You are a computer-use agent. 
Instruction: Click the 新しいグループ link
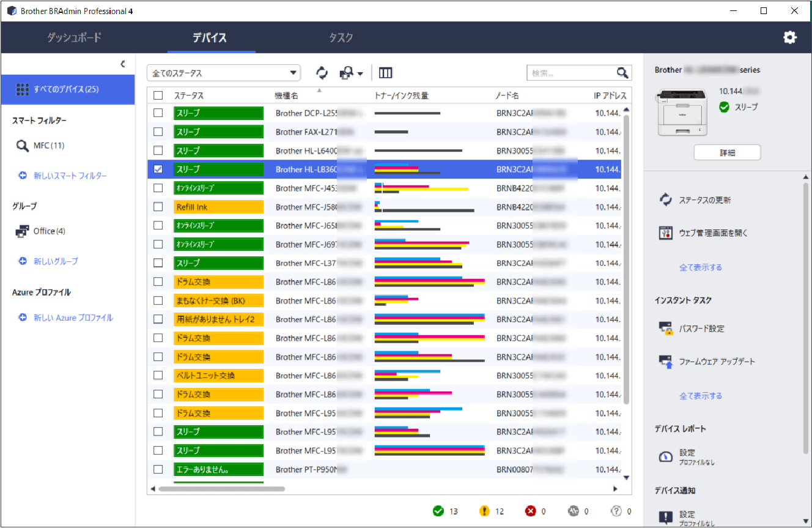56,261
